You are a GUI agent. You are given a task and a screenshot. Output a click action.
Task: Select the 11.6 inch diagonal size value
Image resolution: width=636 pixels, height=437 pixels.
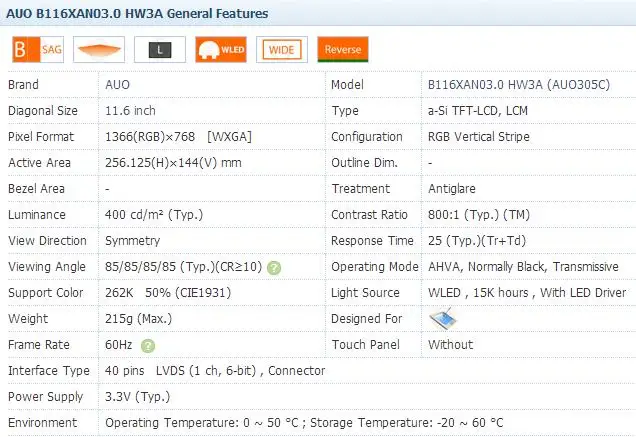coord(130,111)
